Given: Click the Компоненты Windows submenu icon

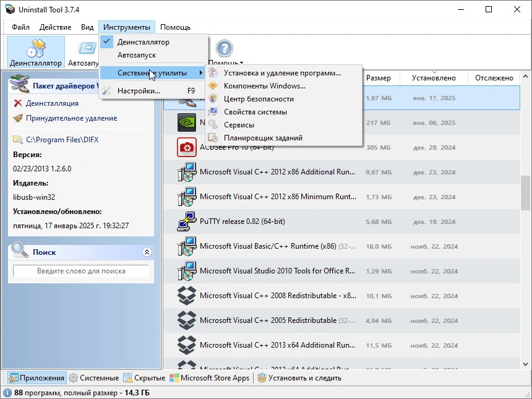Looking at the screenshot, I should tap(213, 86).
